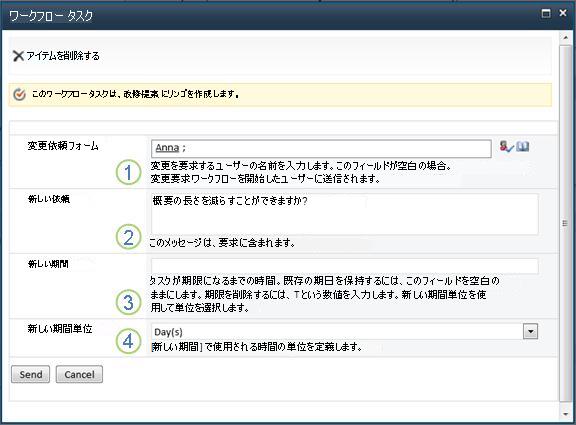
Task: Click the Send button
Action: click(x=30, y=375)
